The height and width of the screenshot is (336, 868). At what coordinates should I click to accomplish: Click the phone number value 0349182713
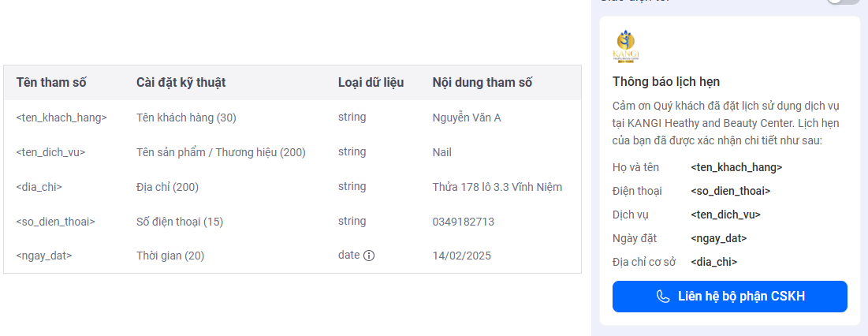(x=464, y=222)
